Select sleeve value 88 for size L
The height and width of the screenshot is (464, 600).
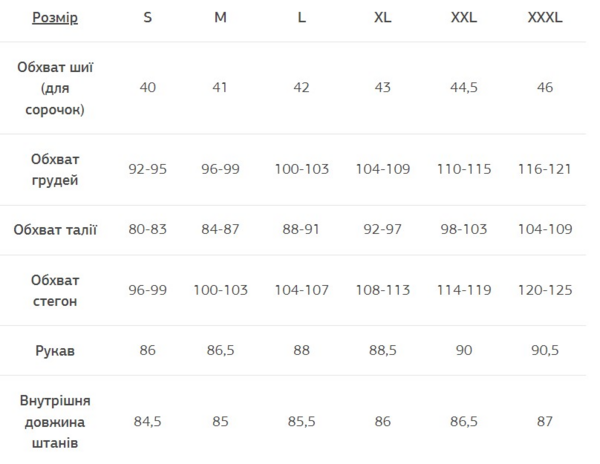302,351
